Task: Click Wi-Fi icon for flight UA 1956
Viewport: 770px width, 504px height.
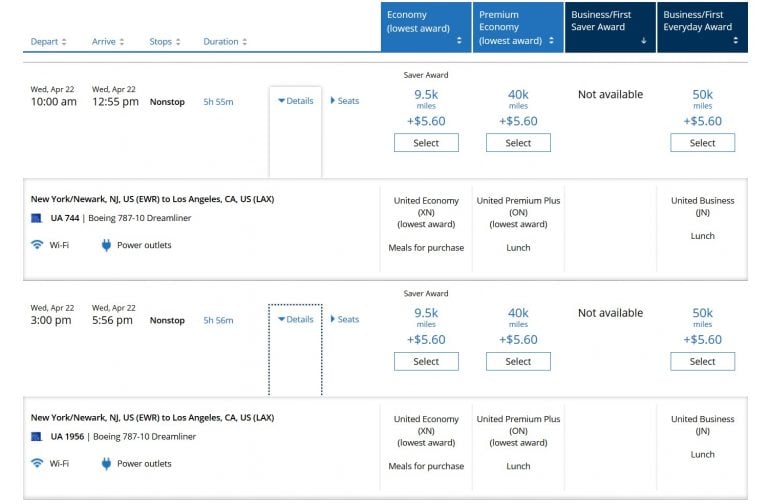Action: click(x=37, y=464)
